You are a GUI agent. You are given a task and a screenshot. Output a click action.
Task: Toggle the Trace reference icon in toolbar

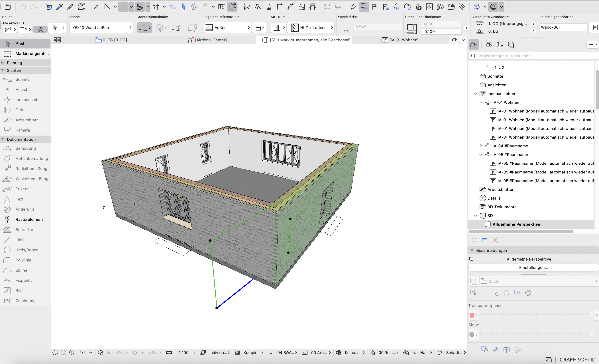pyautogui.click(x=364, y=7)
